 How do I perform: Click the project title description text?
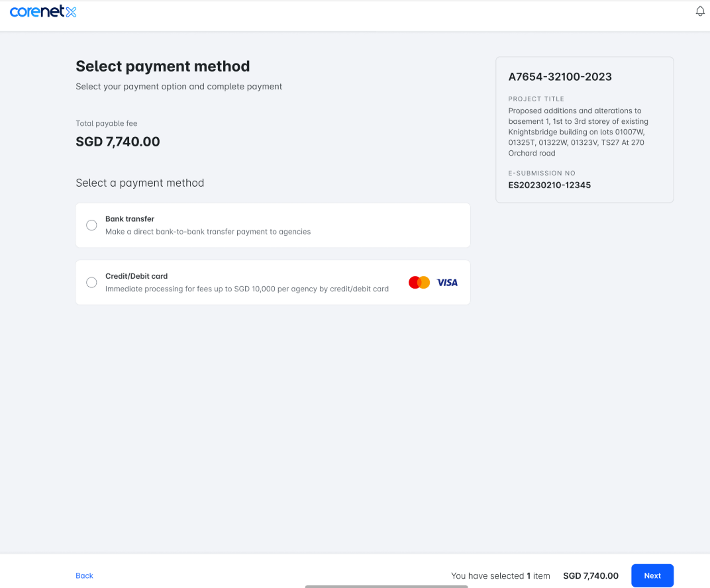[x=578, y=132]
